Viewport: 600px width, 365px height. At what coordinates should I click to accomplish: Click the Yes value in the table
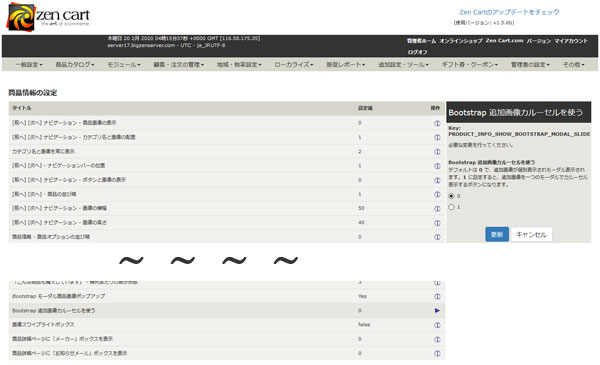coord(362,297)
